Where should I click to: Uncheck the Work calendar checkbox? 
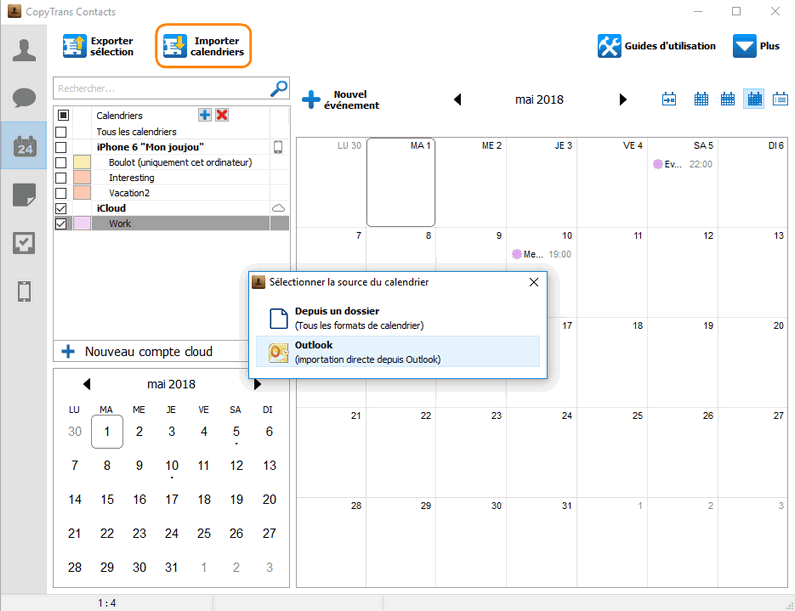tap(61, 224)
